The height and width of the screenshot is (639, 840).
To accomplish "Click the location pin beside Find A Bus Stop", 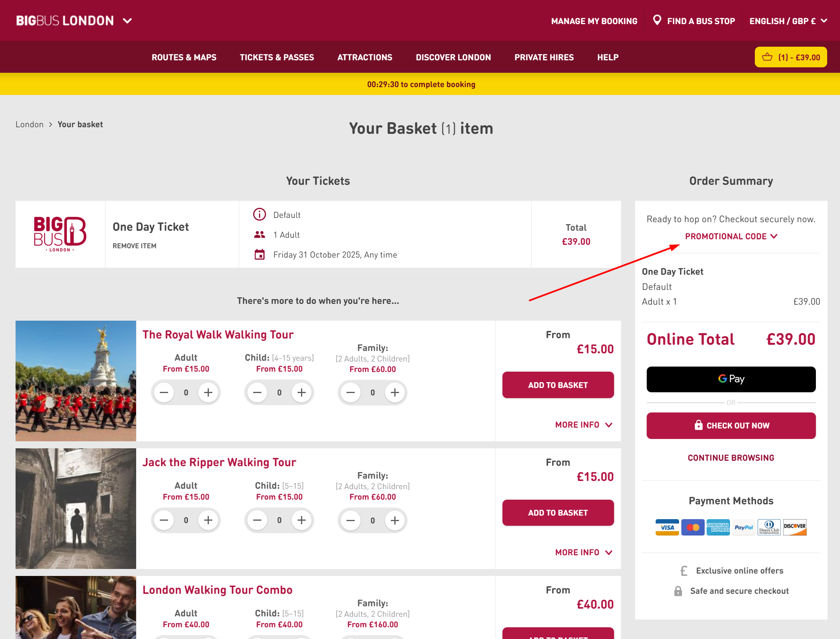I will pos(658,21).
